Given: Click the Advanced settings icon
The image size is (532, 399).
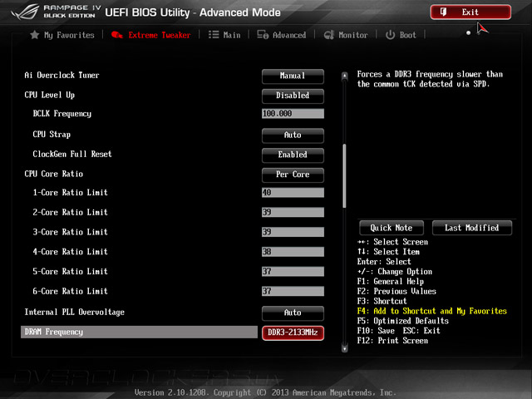Looking at the screenshot, I should click(x=263, y=35).
